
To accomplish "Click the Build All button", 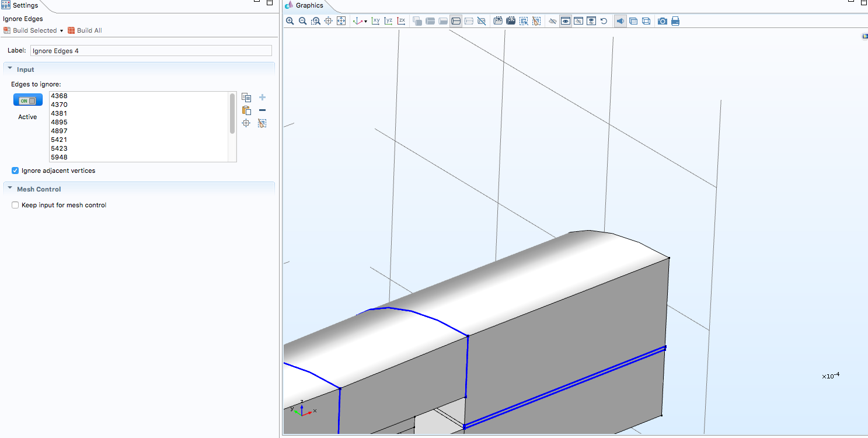I will (x=85, y=30).
